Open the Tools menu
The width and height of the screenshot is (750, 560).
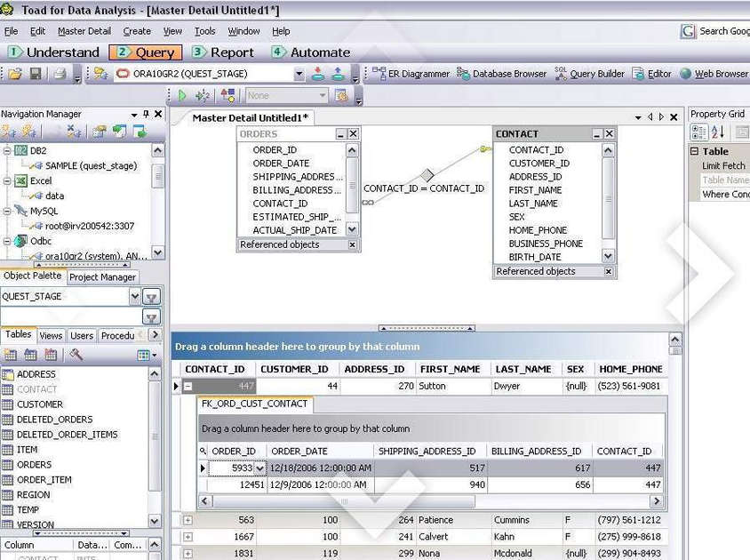click(206, 31)
